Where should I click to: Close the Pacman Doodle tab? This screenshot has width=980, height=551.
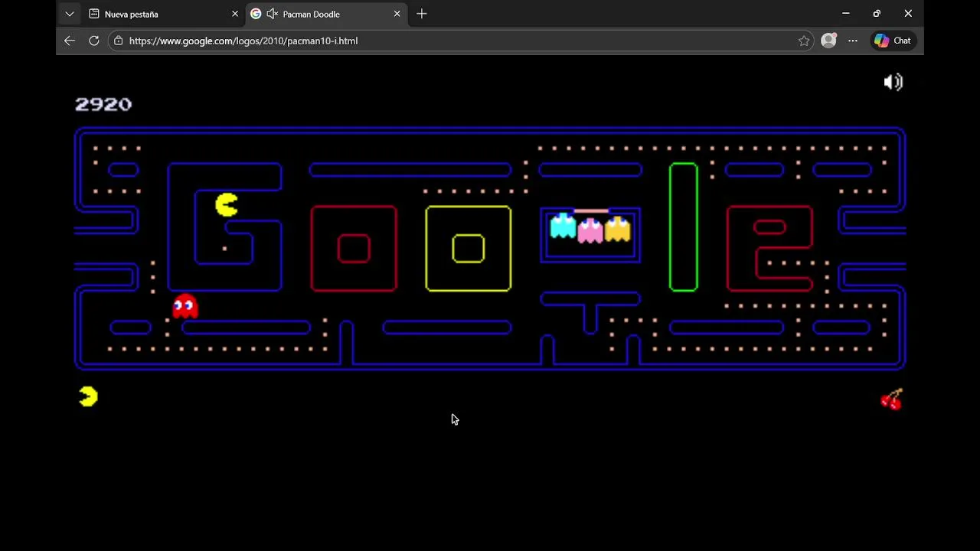click(x=397, y=14)
